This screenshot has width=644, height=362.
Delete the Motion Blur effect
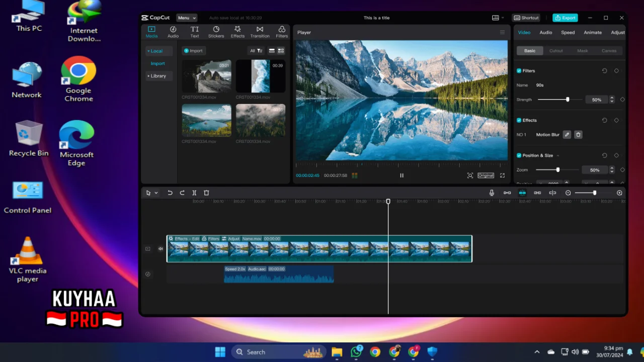[x=578, y=135]
